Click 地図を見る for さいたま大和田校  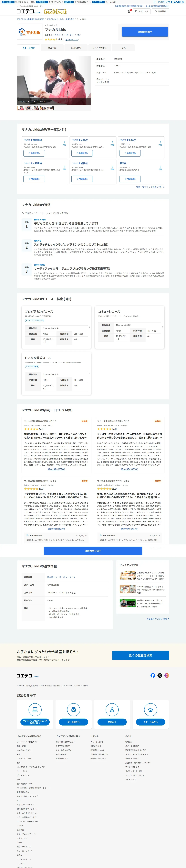coord(34,179)
